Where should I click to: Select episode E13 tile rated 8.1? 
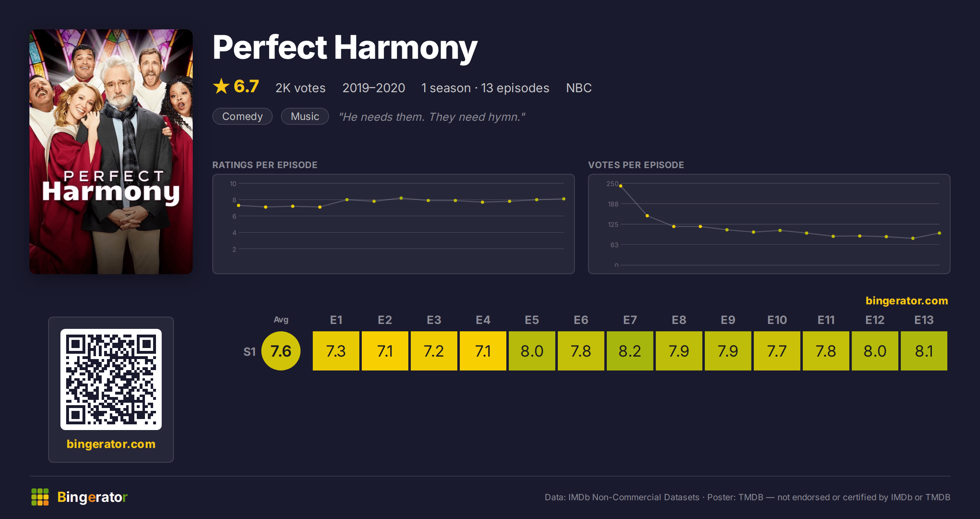(924, 351)
